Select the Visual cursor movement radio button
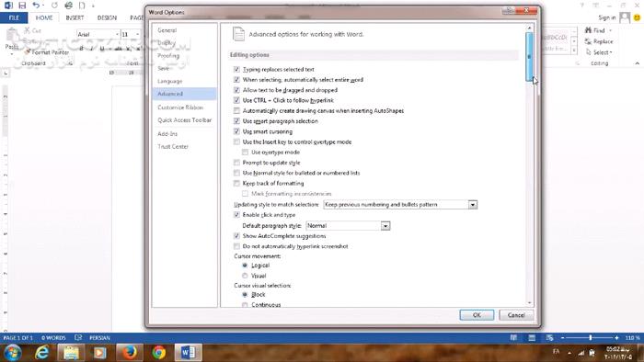Screen dimensions: 644x362 coord(246,276)
